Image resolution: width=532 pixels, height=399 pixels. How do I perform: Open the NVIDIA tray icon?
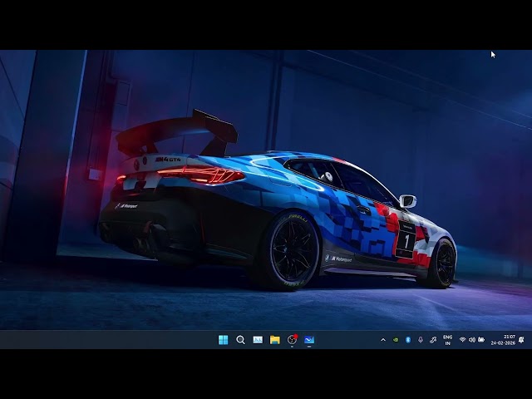click(x=396, y=340)
